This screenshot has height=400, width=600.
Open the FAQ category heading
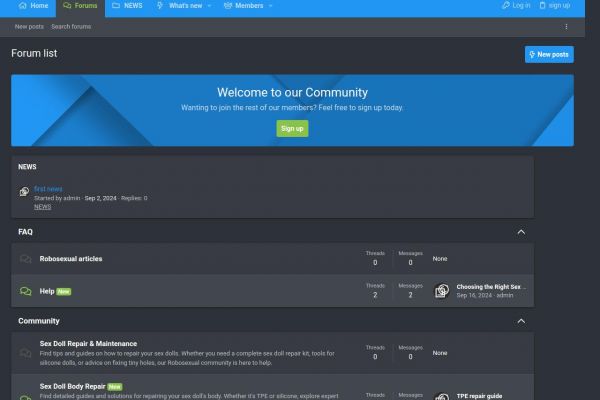pyautogui.click(x=25, y=232)
